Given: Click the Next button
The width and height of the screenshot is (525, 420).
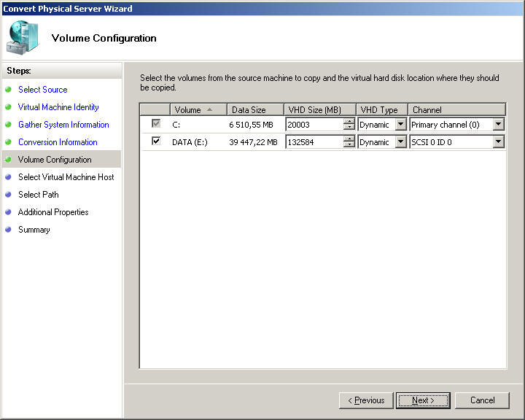Looking at the screenshot, I should click(423, 400).
